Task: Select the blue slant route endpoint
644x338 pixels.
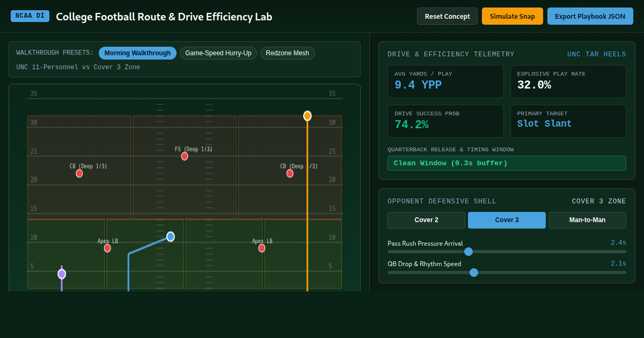Action: pos(171,237)
